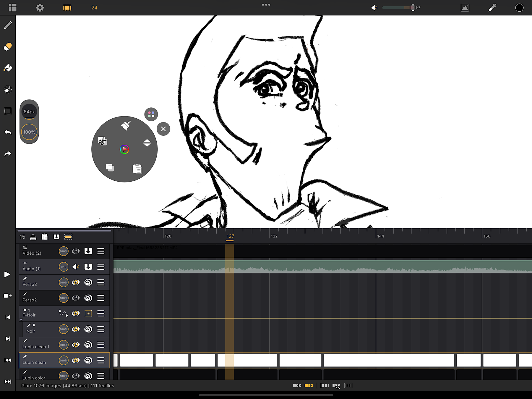Click the film strip project icon

point(67,8)
